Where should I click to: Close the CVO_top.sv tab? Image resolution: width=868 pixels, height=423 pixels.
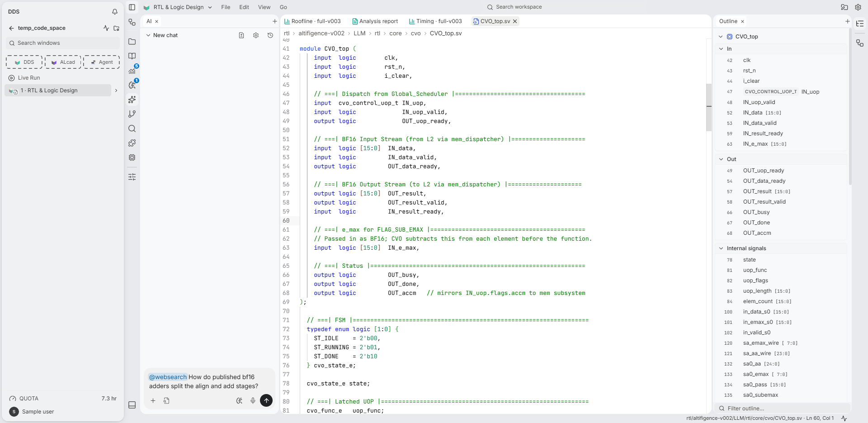515,21
